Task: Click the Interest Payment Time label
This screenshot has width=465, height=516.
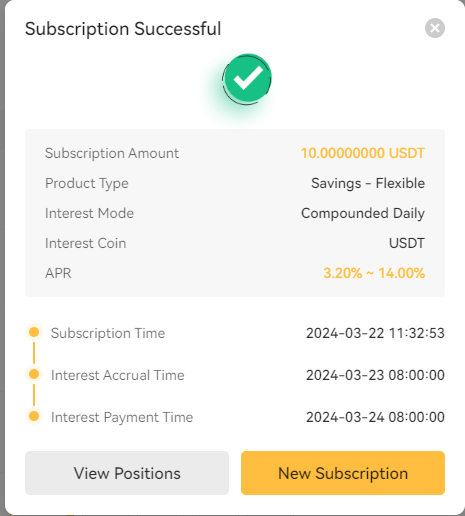Action: point(122,417)
